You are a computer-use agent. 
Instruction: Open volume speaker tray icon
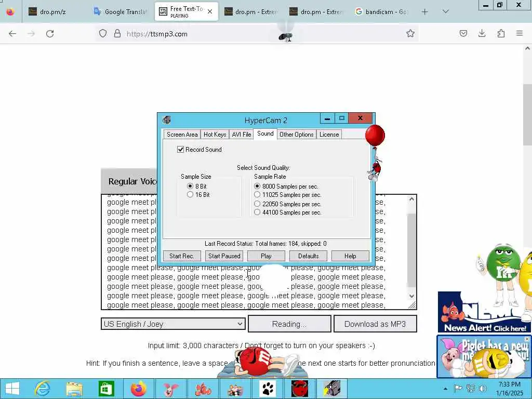483,389
